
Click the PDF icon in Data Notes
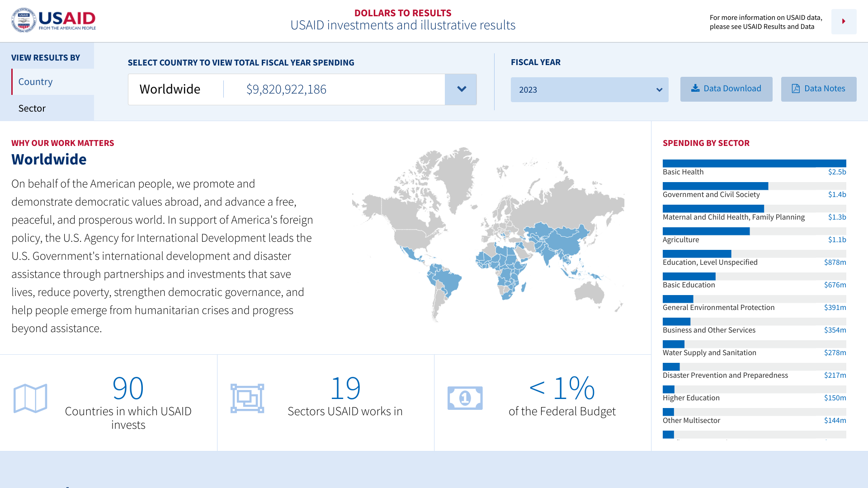point(796,89)
